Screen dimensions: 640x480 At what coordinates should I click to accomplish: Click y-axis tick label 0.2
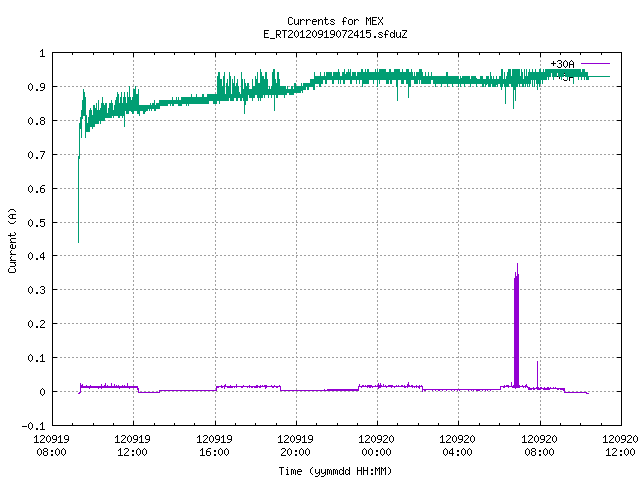pos(36,324)
